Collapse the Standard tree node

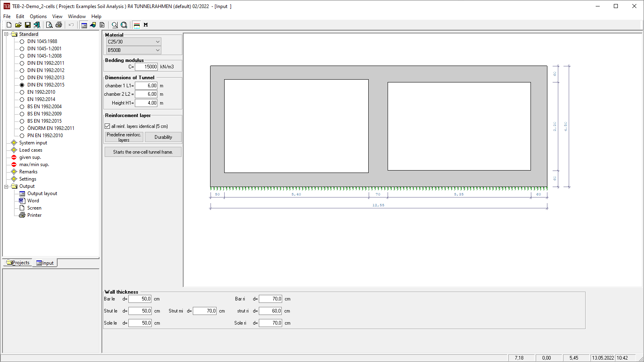tap(6, 34)
